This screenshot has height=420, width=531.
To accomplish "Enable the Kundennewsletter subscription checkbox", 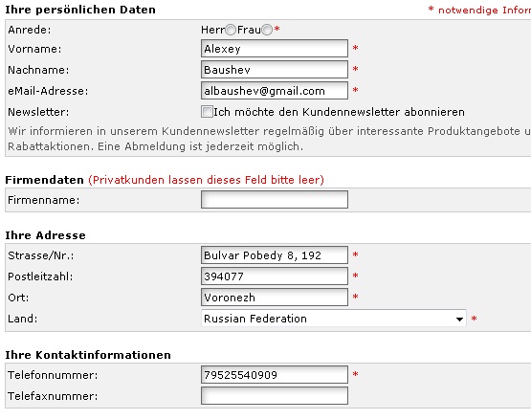I will tap(207, 112).
